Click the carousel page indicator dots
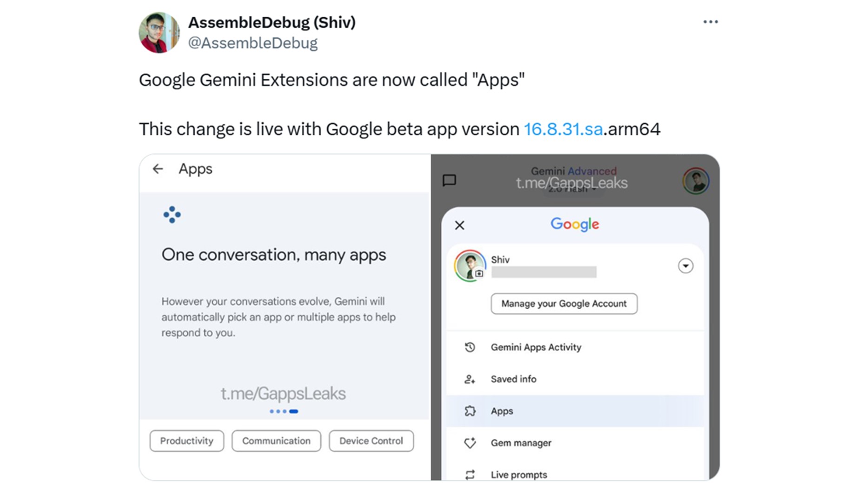This screenshot has width=868, height=488. [284, 411]
